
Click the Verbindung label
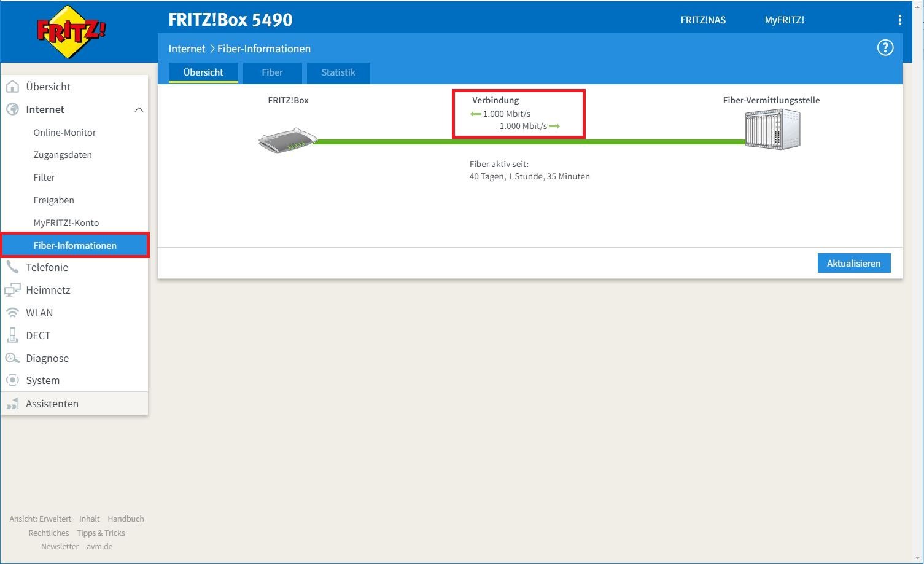[x=495, y=100]
